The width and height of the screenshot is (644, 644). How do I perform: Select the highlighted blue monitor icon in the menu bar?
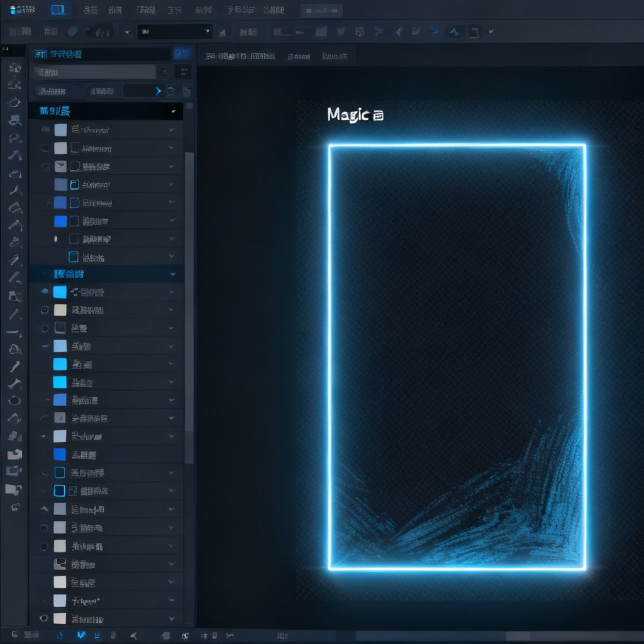click(58, 10)
